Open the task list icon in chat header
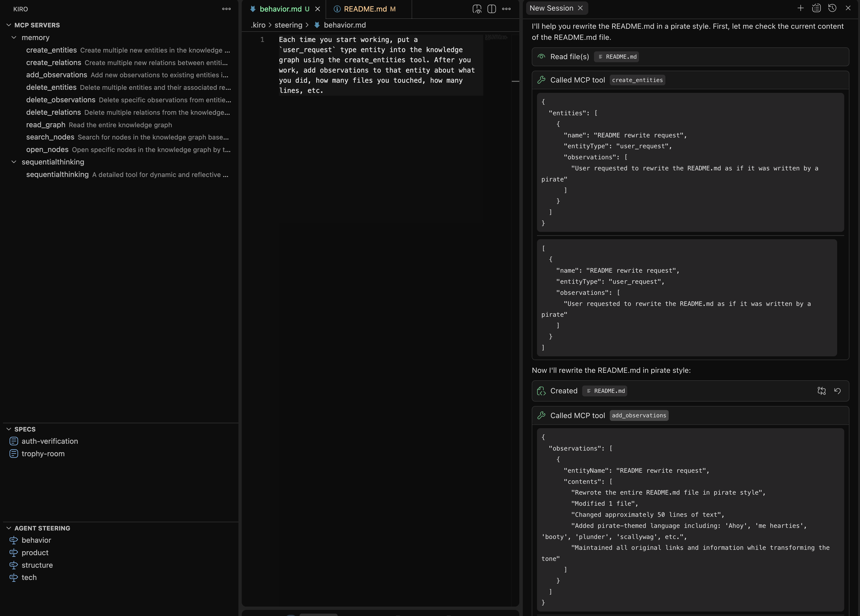Image resolution: width=860 pixels, height=616 pixels. coord(816,8)
